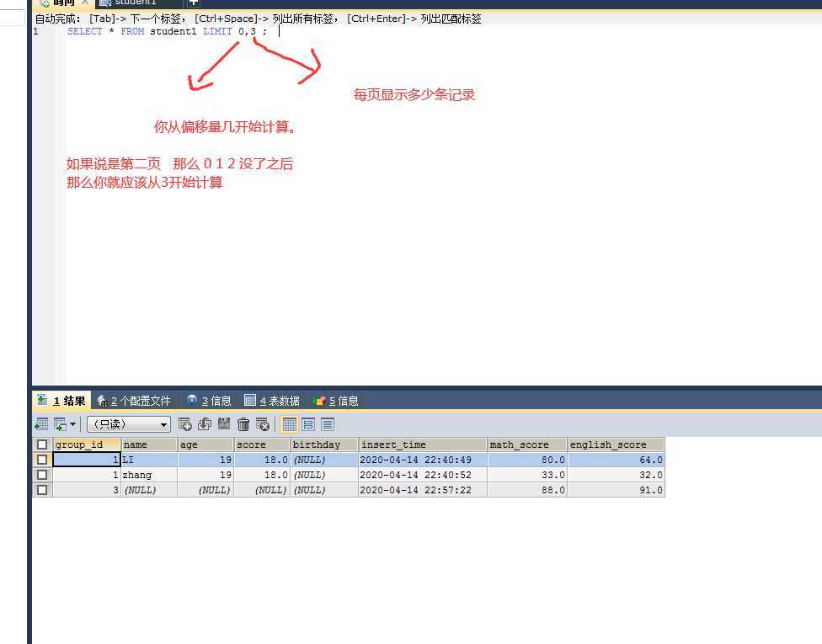Click the copy result rows icon
This screenshot has width=822, height=644.
tap(61, 424)
